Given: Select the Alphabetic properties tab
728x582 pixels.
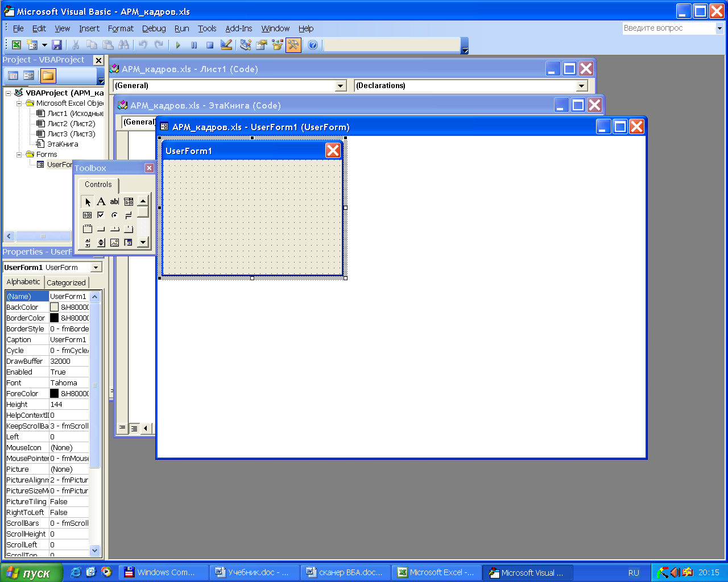Looking at the screenshot, I should click(23, 282).
